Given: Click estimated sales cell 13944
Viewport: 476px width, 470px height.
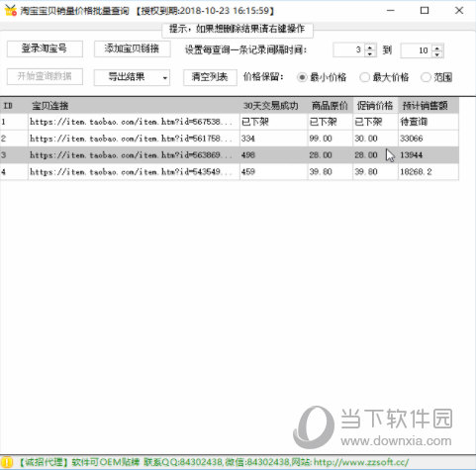Looking at the screenshot, I should tap(428, 155).
